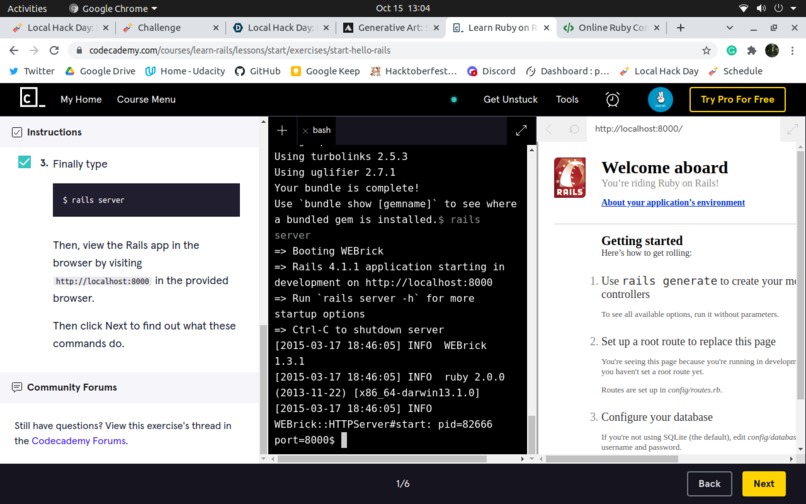Open the Grammarly extension icon

coord(731,50)
